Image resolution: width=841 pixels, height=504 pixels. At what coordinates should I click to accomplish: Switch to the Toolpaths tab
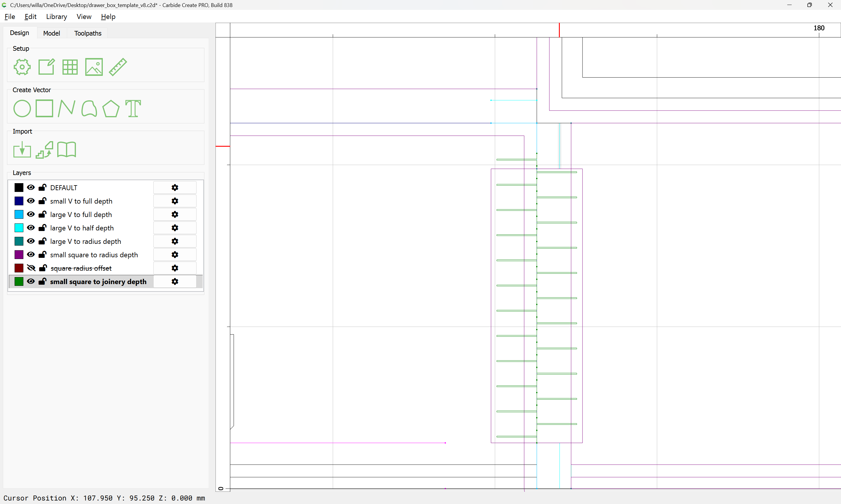pos(88,33)
